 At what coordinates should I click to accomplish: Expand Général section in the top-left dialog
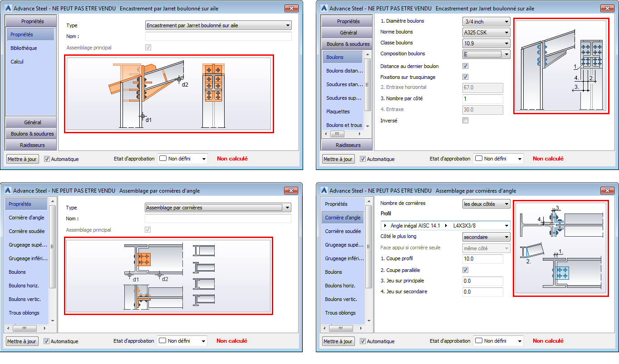(31, 122)
